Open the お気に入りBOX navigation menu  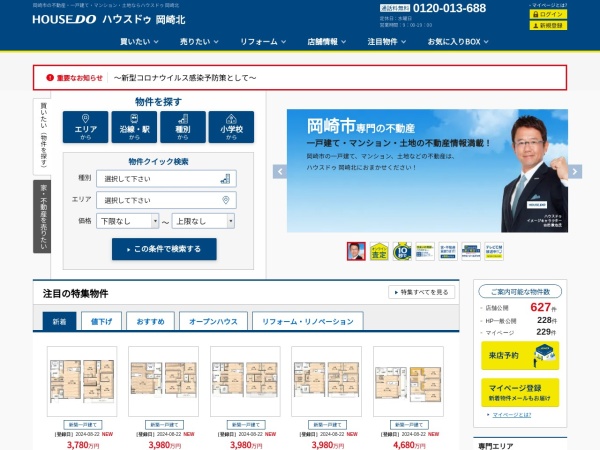(458, 42)
